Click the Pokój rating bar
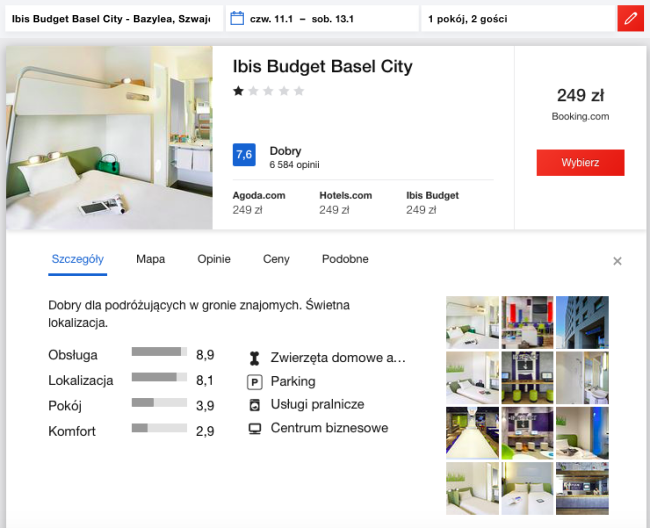This screenshot has height=528, width=650. pos(159,402)
